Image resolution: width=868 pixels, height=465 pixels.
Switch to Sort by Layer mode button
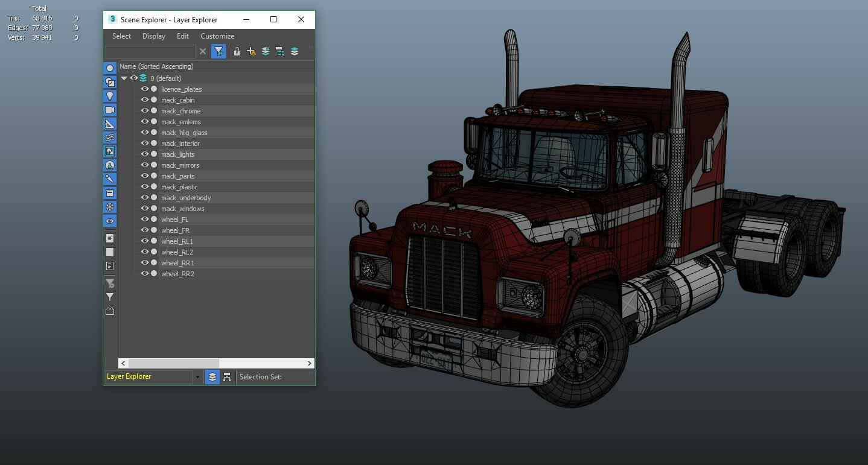212,377
